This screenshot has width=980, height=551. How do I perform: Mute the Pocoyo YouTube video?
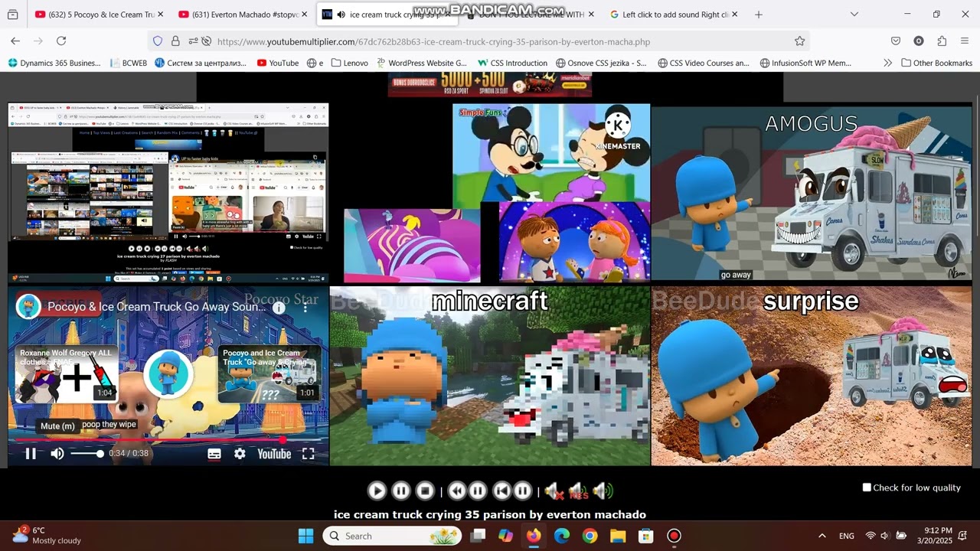tap(57, 454)
